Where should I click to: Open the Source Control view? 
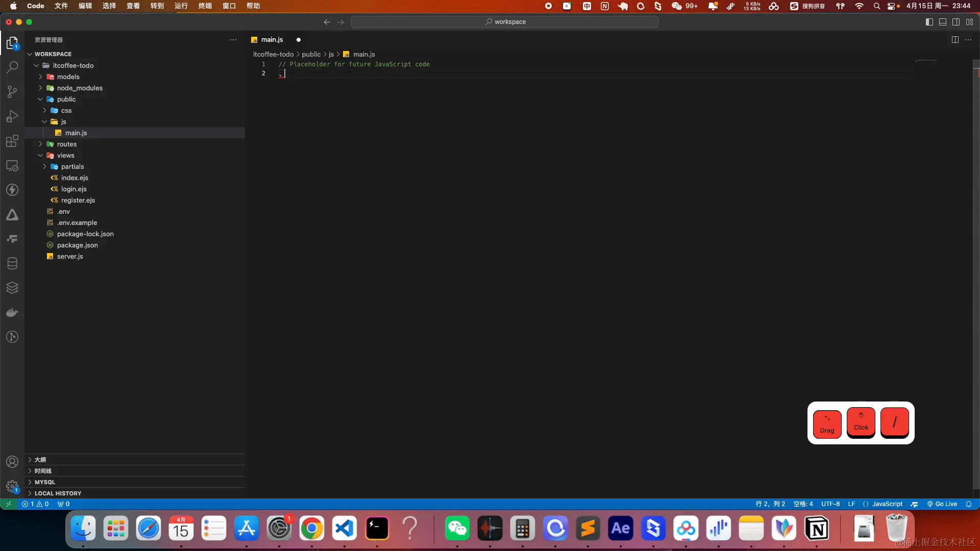coord(12,92)
